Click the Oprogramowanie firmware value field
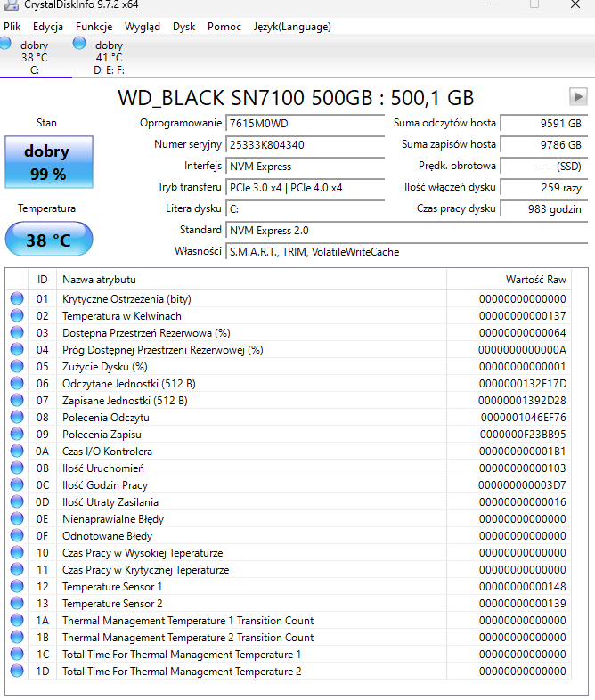The image size is (595, 700). 306,123
